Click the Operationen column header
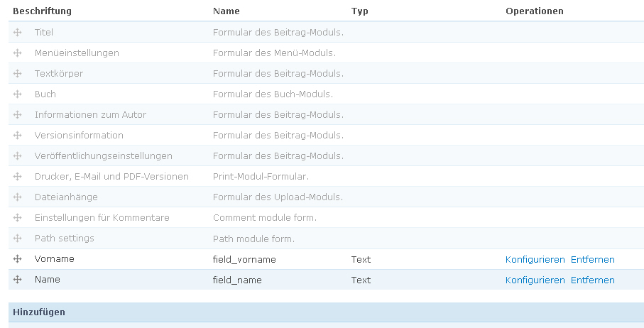 [x=534, y=11]
